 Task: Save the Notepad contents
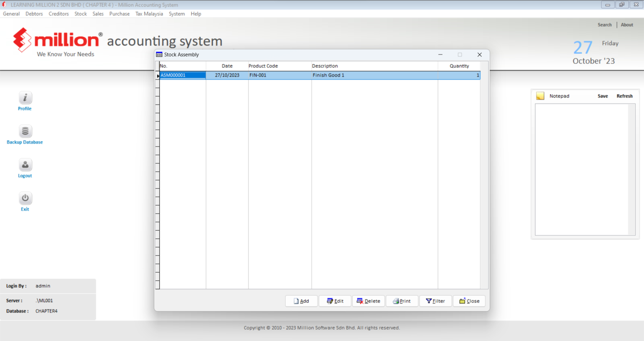(602, 96)
